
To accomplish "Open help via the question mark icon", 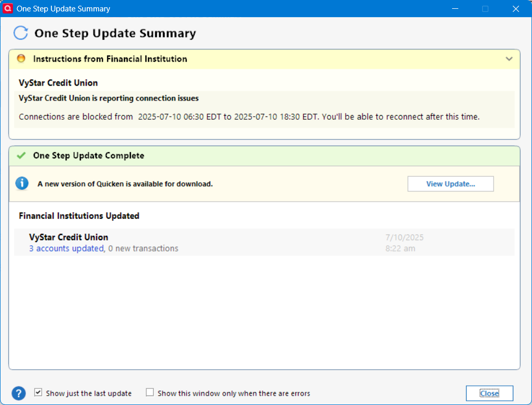I will 19,393.
